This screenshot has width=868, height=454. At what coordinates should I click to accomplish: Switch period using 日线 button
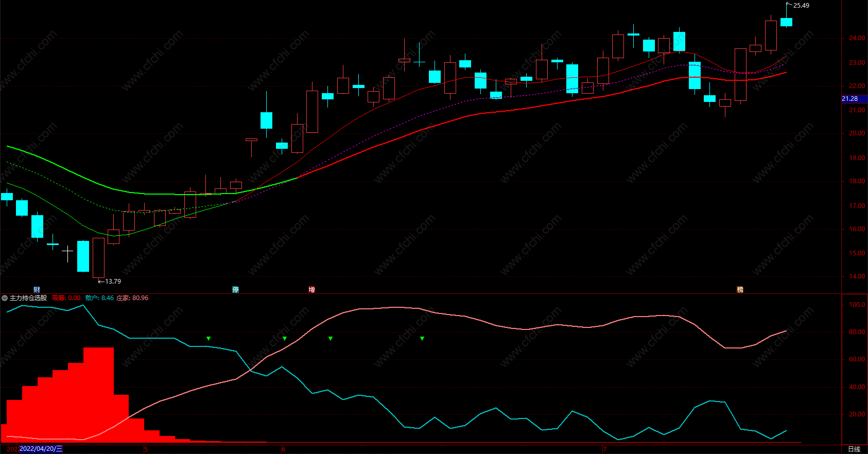854,449
